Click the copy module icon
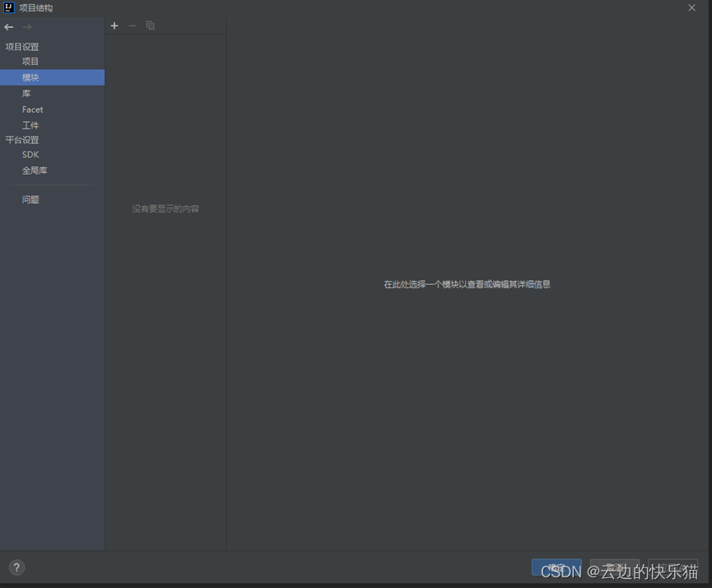712x588 pixels. tap(151, 26)
